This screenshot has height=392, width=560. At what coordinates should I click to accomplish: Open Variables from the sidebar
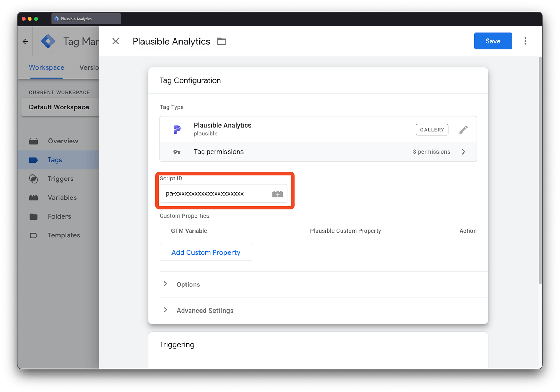62,198
